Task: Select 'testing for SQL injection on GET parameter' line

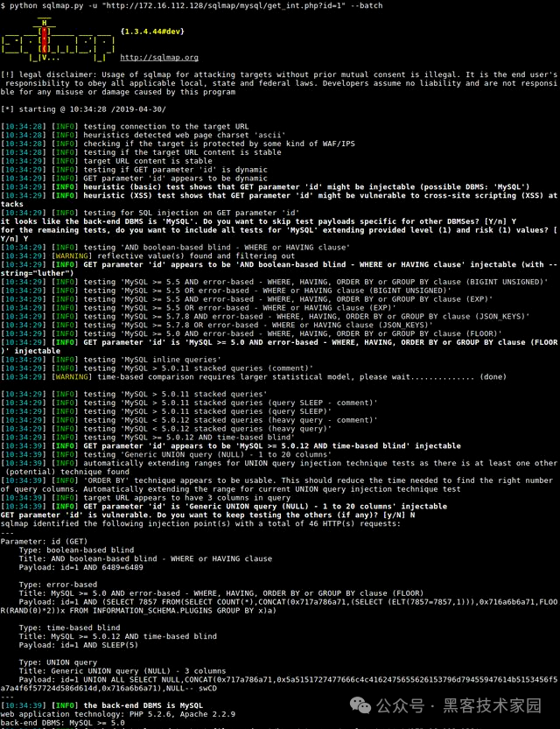Action: (150, 213)
